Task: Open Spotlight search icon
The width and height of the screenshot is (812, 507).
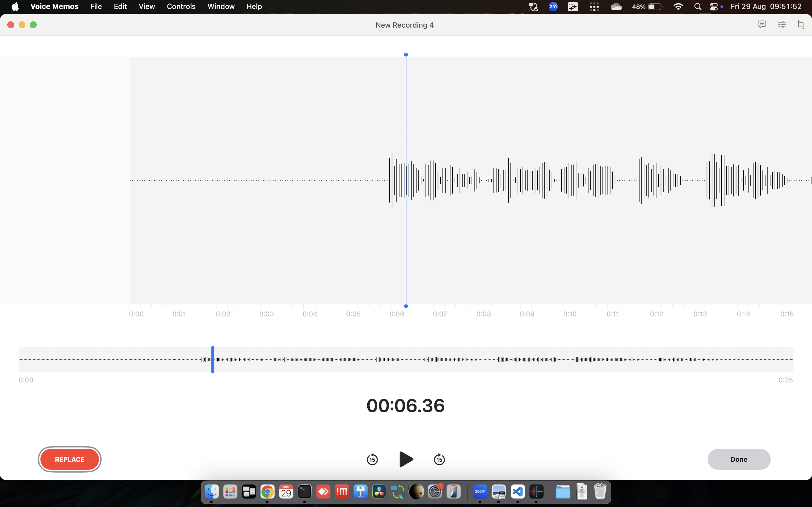Action: [x=698, y=6]
